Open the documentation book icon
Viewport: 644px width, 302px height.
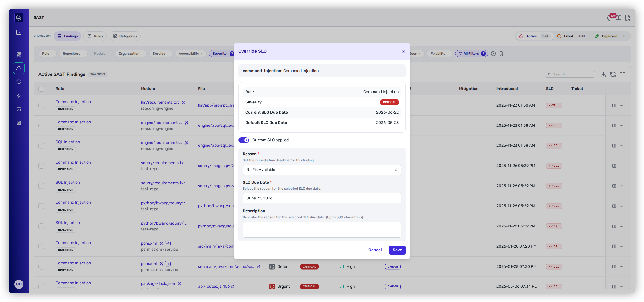(618, 18)
